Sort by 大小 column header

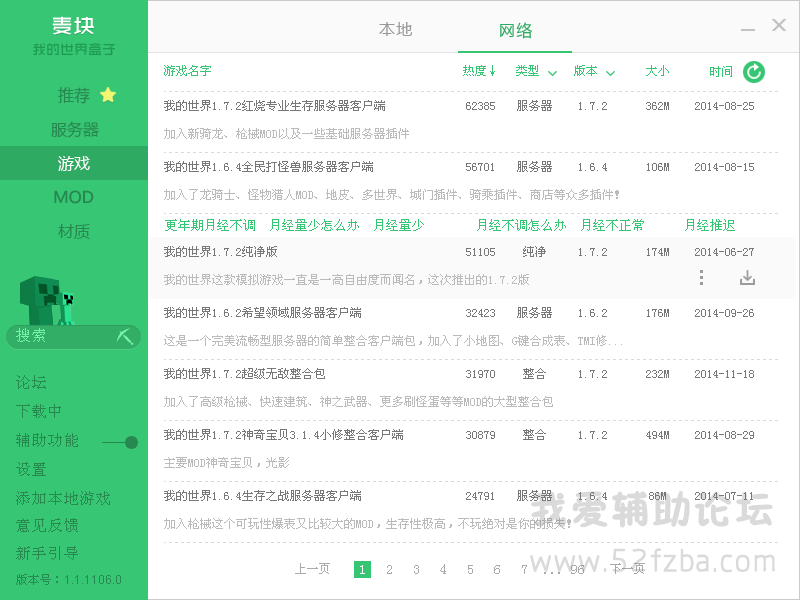[x=657, y=71]
